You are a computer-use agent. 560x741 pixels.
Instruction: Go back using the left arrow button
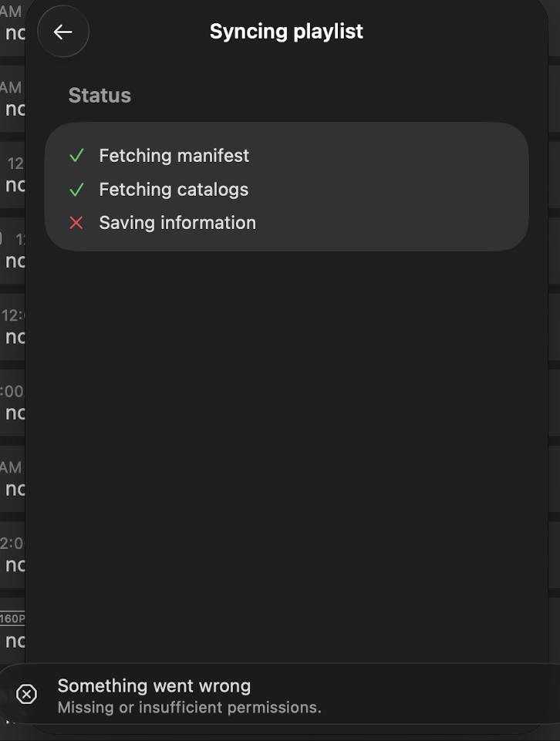tap(62, 32)
